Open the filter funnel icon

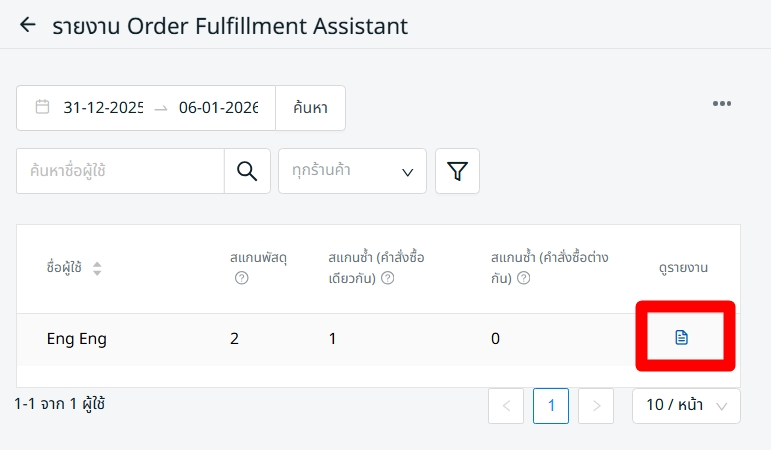point(457,171)
